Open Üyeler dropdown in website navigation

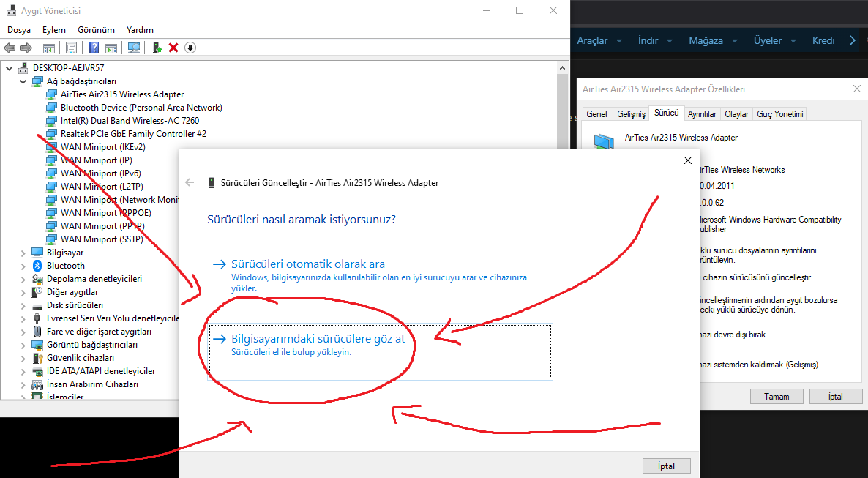[x=775, y=40]
